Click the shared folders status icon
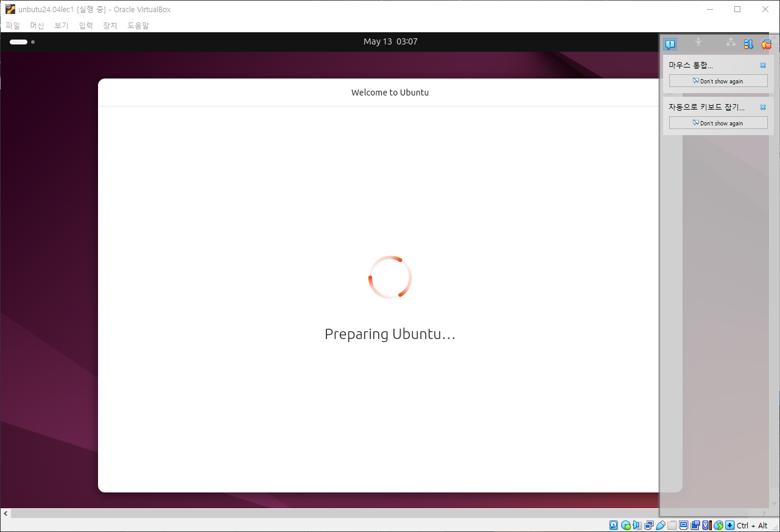 672,525
